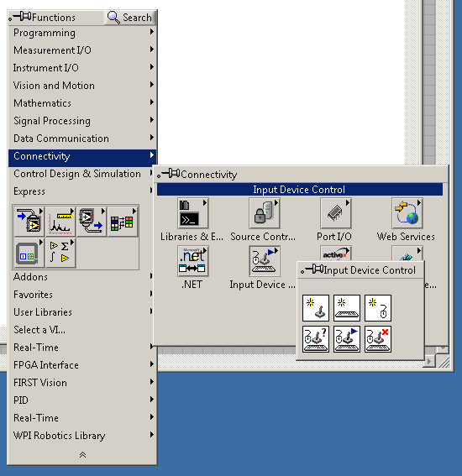Open the Port I/O subpalette icon

336,213
